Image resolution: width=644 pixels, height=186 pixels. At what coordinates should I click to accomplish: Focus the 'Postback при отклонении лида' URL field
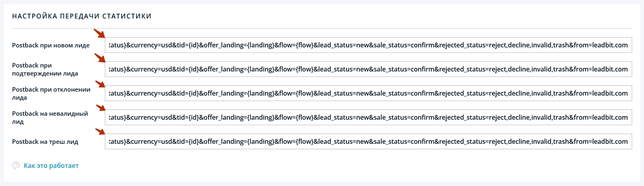369,93
